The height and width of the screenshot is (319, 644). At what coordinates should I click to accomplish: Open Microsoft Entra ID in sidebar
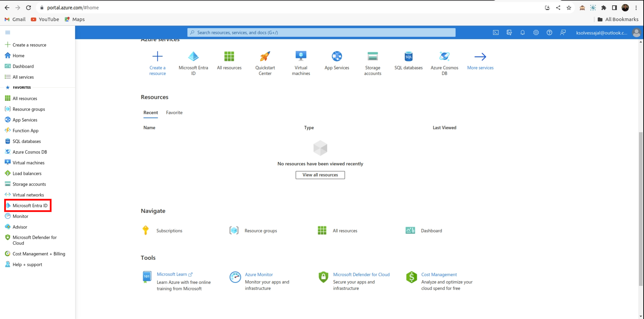[30, 205]
